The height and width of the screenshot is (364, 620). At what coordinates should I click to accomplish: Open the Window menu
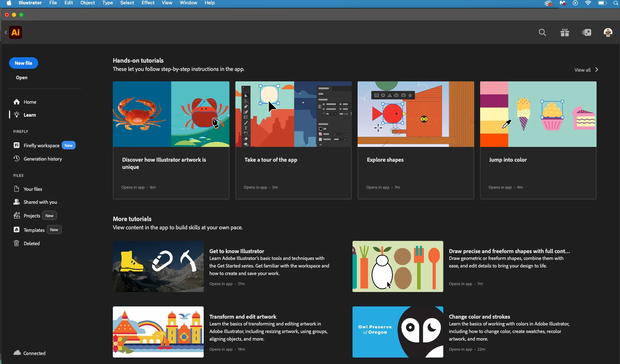point(189,3)
